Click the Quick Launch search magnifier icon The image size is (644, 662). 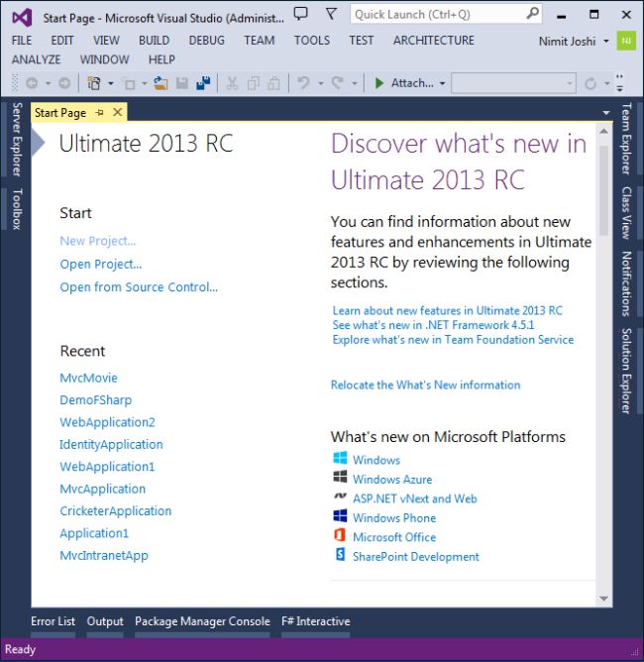coord(533,14)
